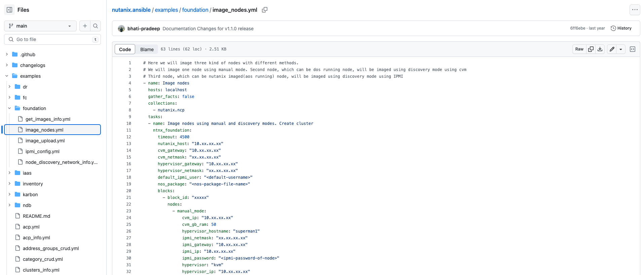
Task: Focus the Go to file input
Action: 52,39
